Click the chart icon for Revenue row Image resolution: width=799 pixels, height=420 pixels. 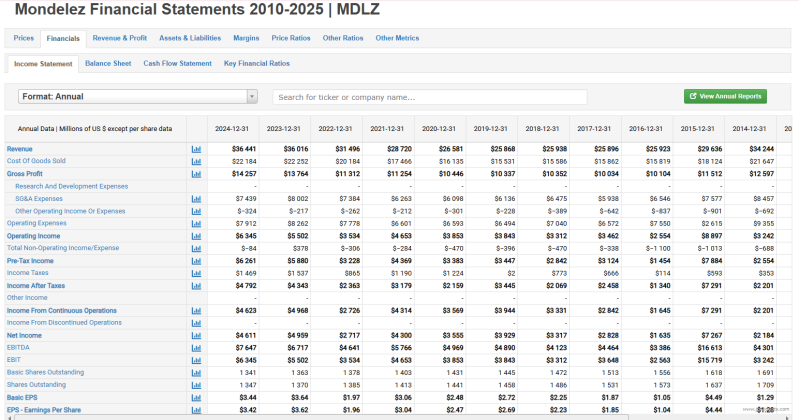[196, 149]
